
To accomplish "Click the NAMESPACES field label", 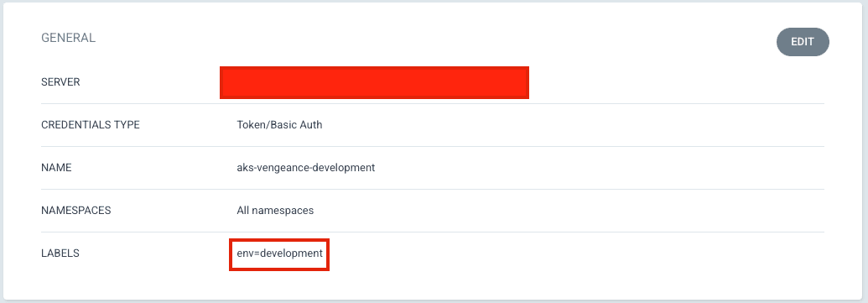I will [76, 211].
